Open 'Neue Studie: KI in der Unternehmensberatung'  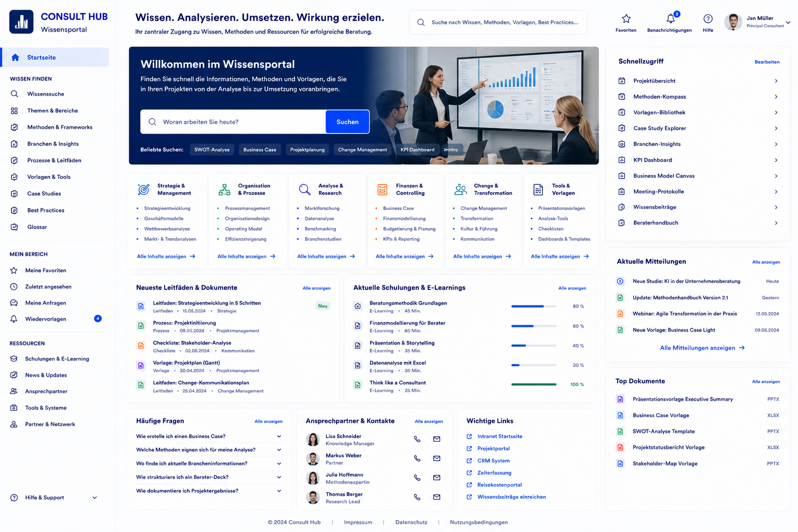tap(686, 281)
